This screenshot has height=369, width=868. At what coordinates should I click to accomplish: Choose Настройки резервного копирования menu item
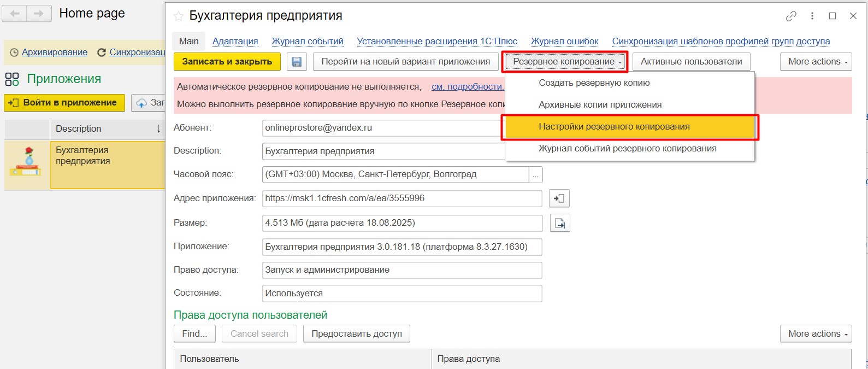pos(614,127)
